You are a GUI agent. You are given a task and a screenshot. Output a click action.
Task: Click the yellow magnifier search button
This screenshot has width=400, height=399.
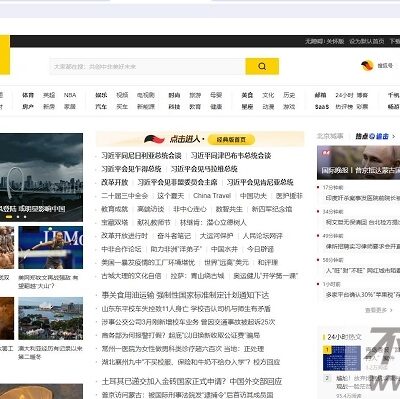(x=262, y=66)
